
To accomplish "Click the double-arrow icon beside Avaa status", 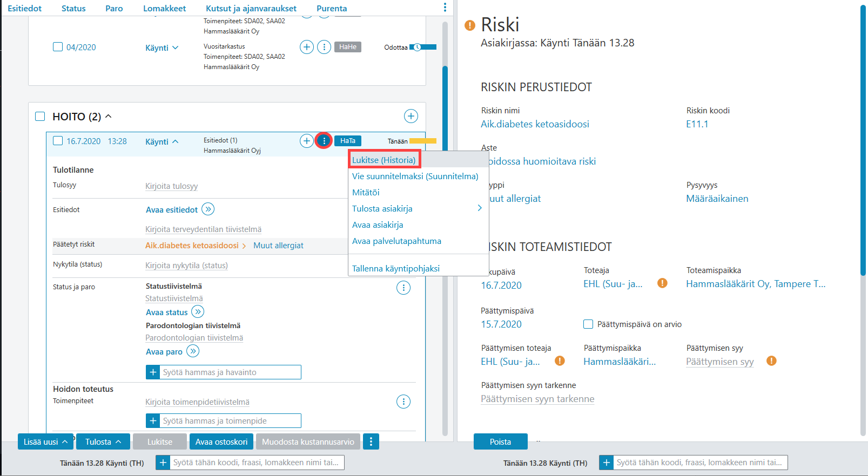I will pos(198,311).
